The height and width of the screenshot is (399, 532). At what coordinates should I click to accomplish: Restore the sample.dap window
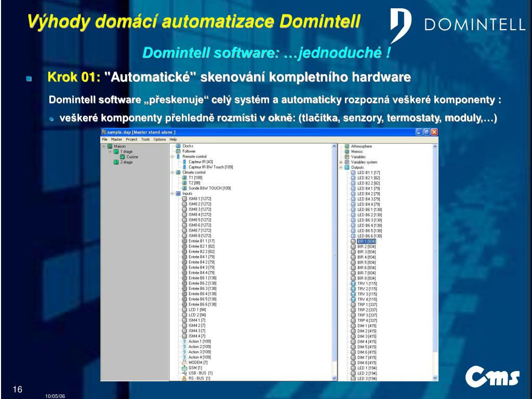coord(427,132)
